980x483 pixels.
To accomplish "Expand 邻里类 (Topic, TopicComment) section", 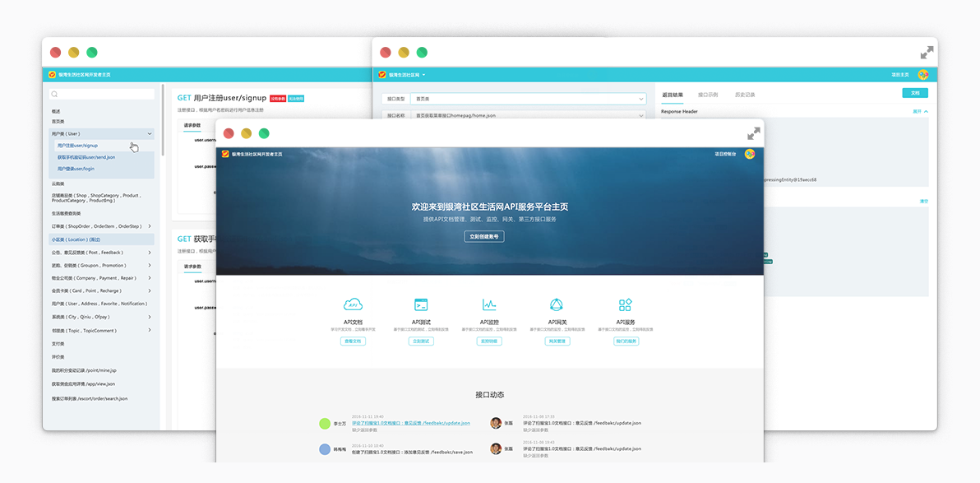I will tap(150, 330).
